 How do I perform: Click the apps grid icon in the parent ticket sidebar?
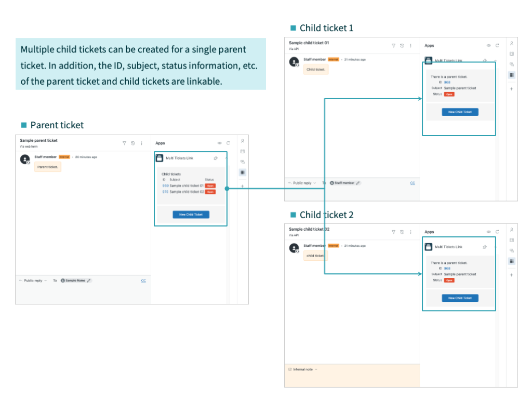coord(243,172)
